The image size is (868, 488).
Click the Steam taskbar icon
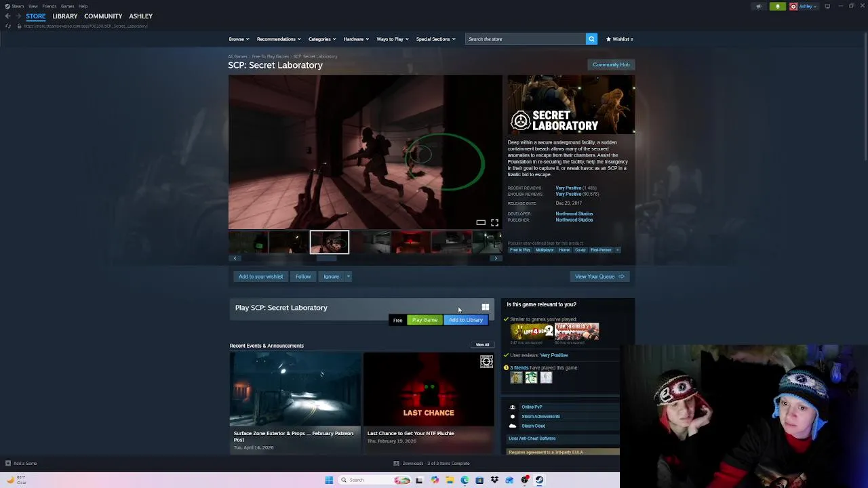[539, 480]
